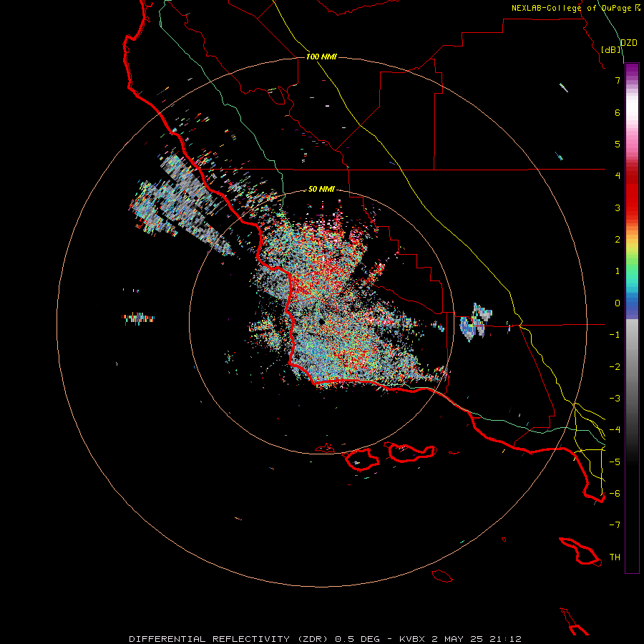Click the DIFFERENTIAL REFLECTIVITY (ZDR) caption text
644x644 pixels.
(228, 639)
